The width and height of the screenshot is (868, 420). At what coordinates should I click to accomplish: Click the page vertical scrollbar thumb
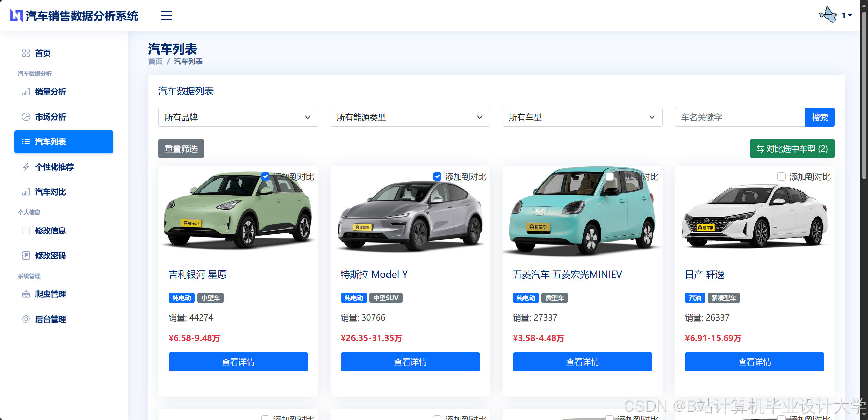pos(864,95)
